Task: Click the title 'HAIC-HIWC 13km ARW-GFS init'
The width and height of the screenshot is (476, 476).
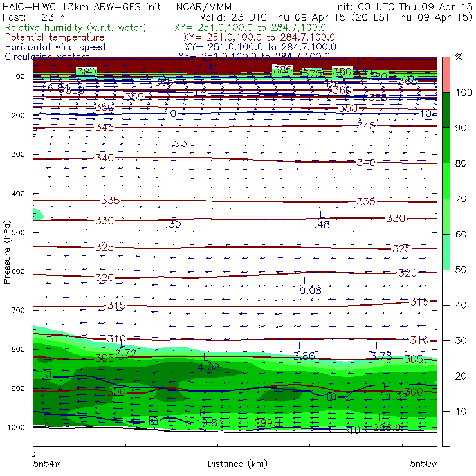Action: pyautogui.click(x=82, y=6)
